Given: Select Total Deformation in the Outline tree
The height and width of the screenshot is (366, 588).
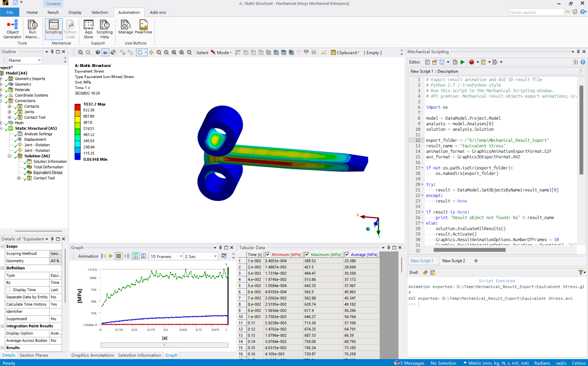Looking at the screenshot, I should coord(48,167).
